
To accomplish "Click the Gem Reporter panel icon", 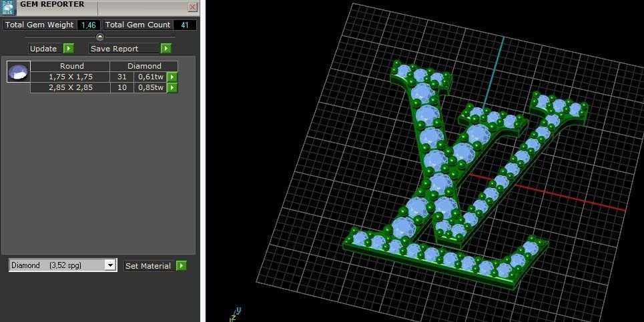I will click(x=9, y=7).
